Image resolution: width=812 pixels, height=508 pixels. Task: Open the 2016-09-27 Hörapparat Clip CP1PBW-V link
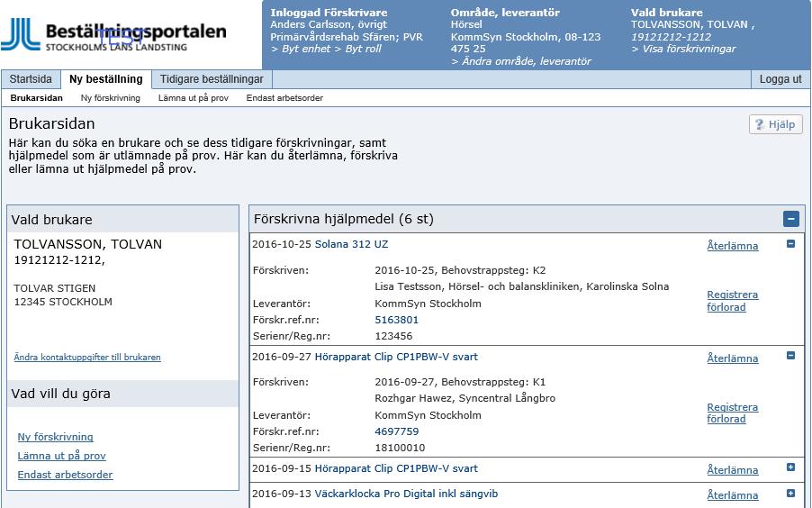(x=396, y=357)
